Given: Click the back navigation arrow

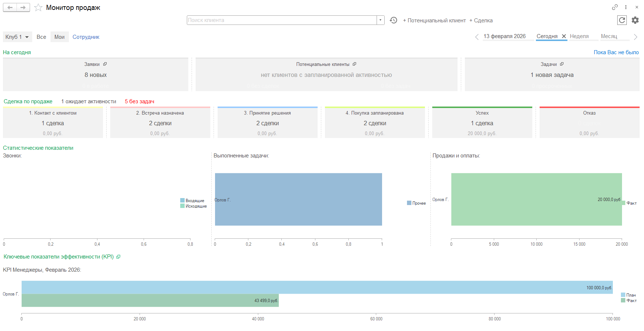Looking at the screenshot, I should click(10, 8).
